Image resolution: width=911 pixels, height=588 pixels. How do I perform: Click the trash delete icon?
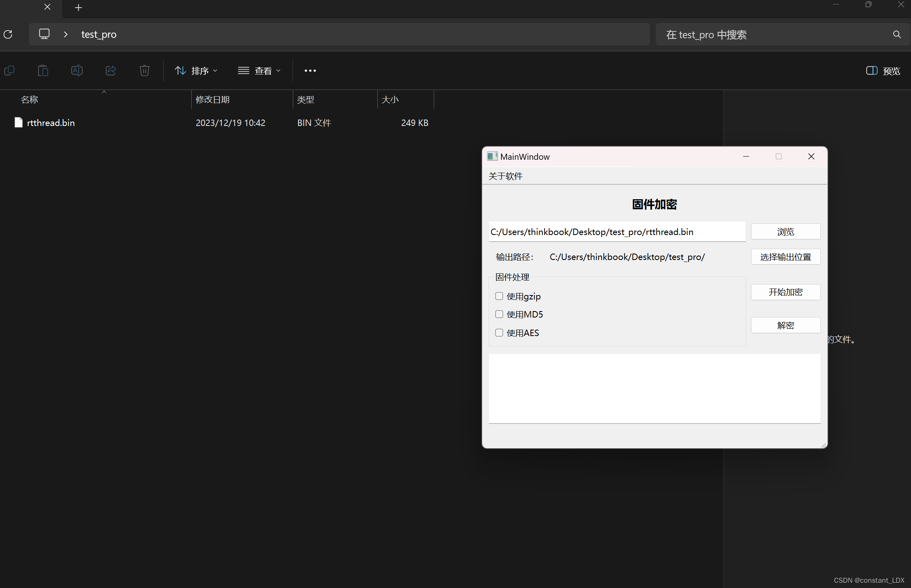[145, 71]
